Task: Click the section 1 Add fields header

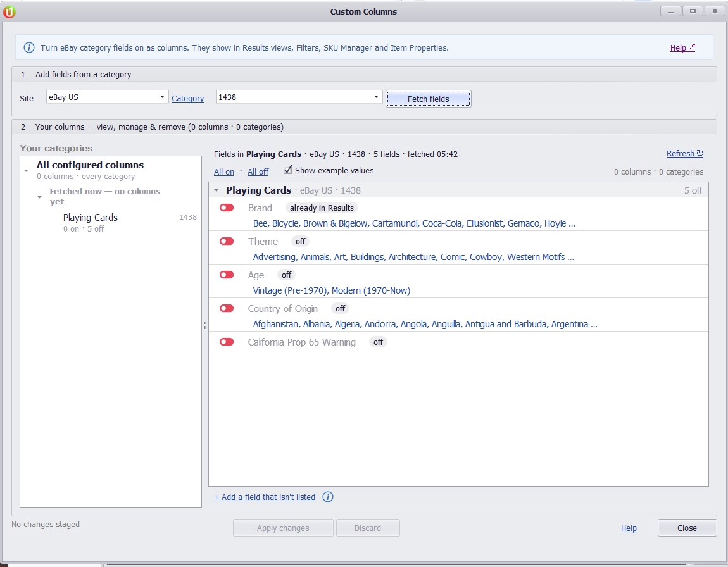Action: [365, 74]
